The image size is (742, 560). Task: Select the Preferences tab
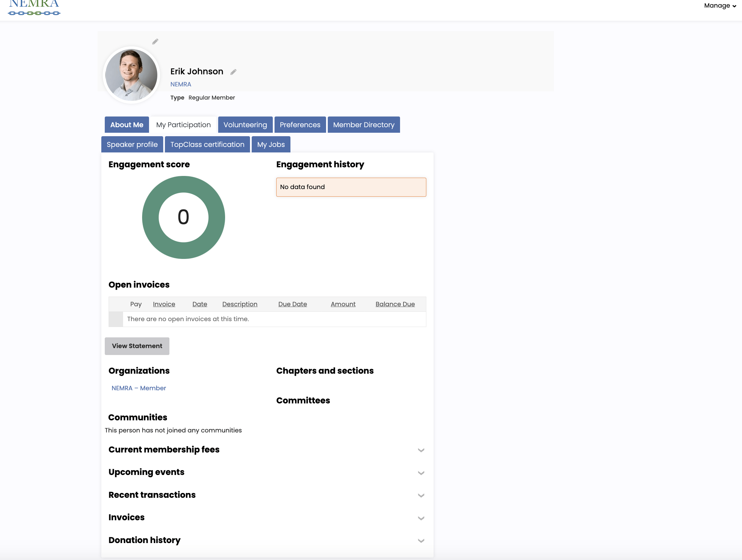point(300,125)
